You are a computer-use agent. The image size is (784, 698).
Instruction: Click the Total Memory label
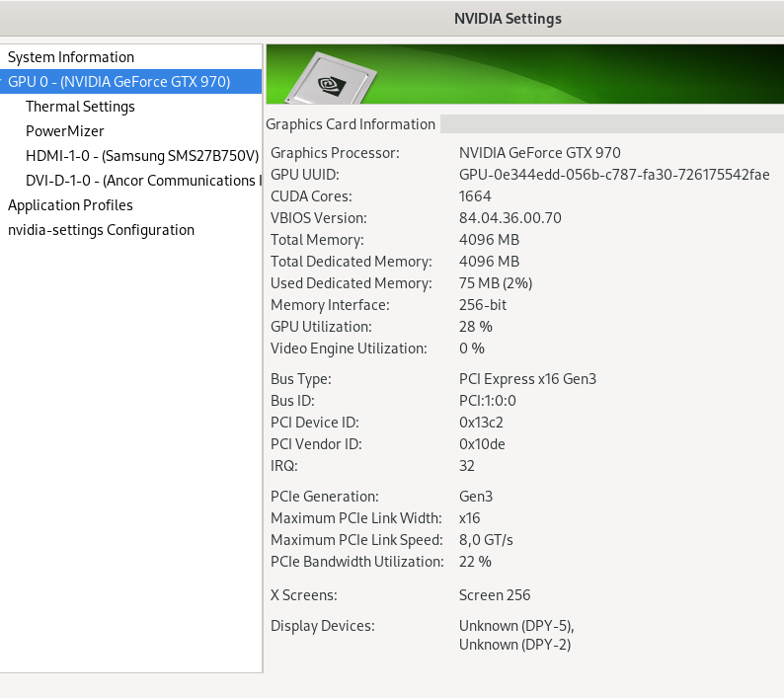point(317,240)
